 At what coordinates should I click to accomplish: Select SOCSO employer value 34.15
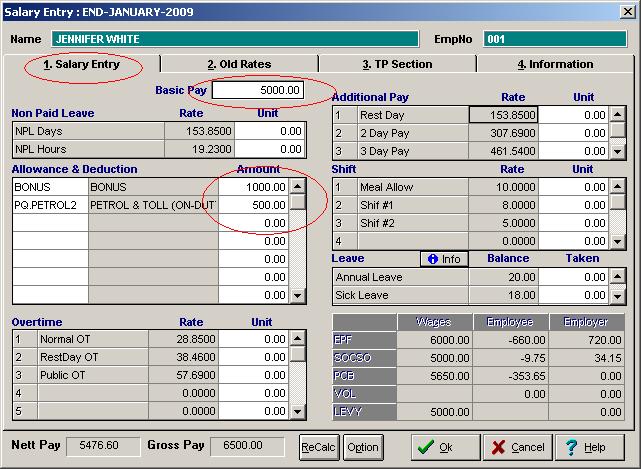[587, 358]
